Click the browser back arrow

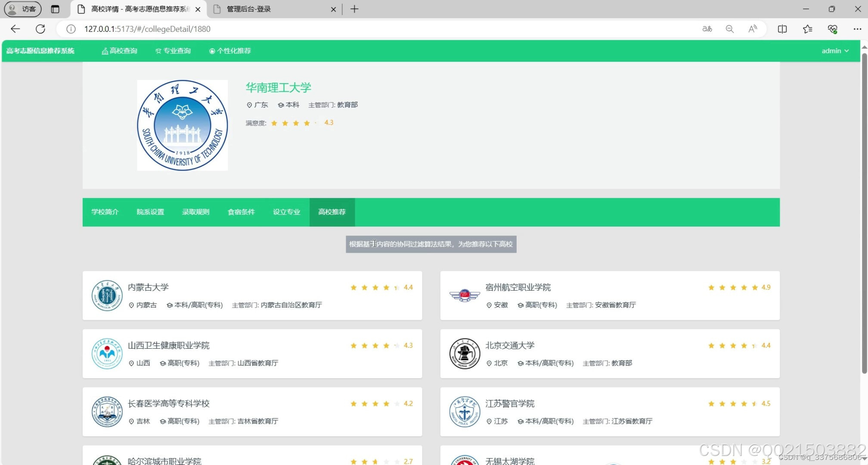(x=15, y=29)
